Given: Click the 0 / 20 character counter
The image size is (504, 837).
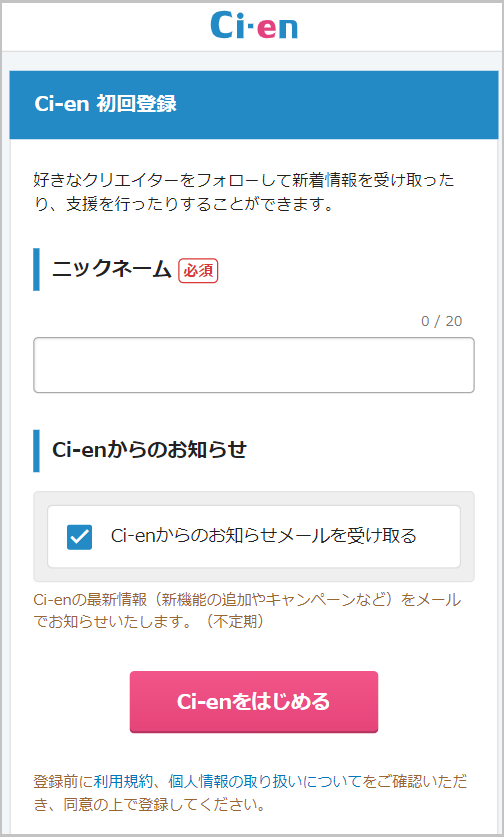Looking at the screenshot, I should [x=441, y=321].
